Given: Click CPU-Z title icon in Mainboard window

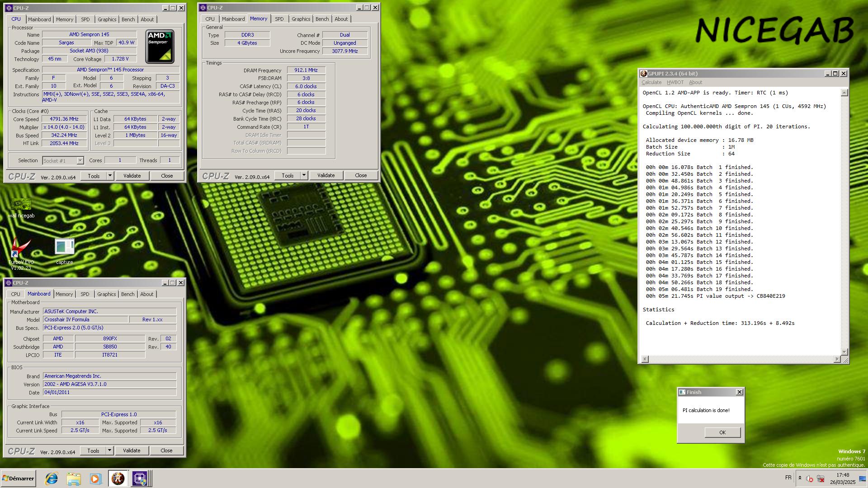Looking at the screenshot, I should 9,283.
